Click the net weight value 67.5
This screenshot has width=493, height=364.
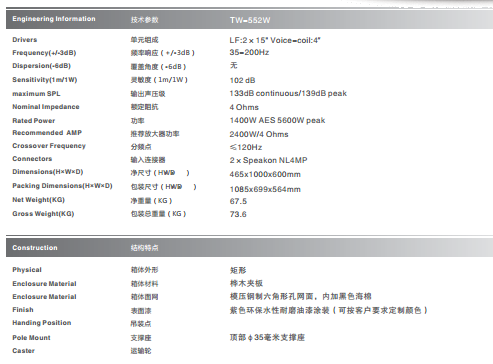coord(238,201)
